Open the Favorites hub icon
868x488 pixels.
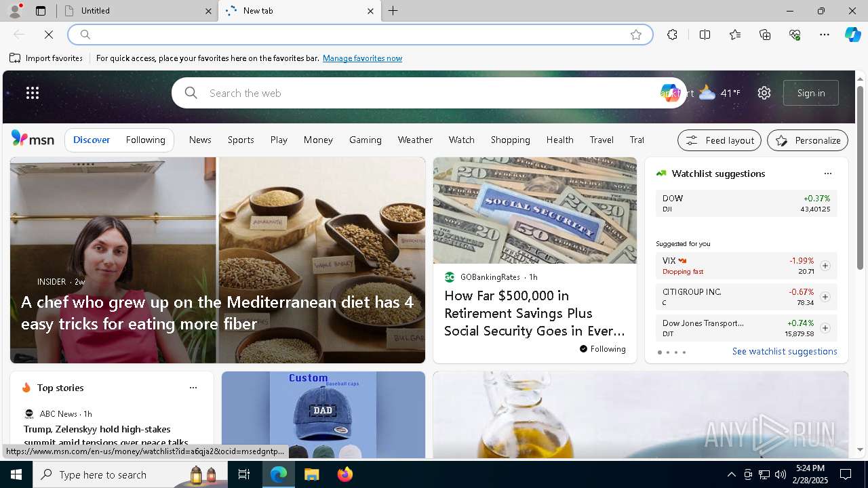735,35
